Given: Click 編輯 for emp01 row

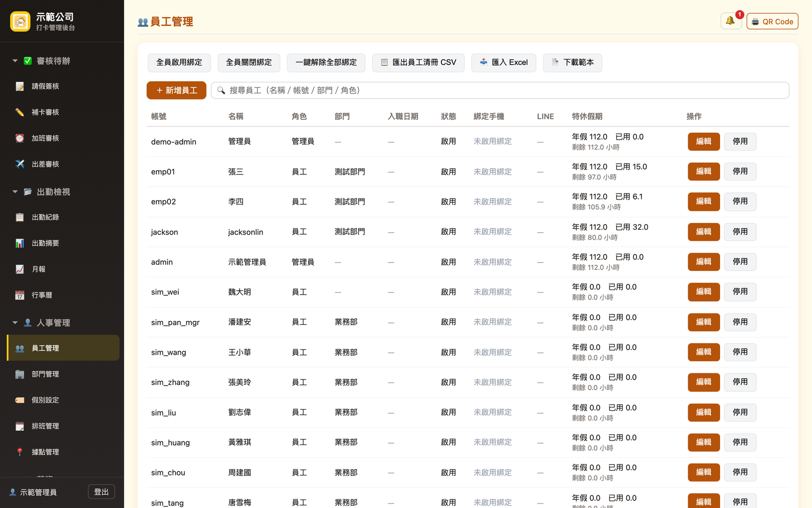Looking at the screenshot, I should 704,172.
